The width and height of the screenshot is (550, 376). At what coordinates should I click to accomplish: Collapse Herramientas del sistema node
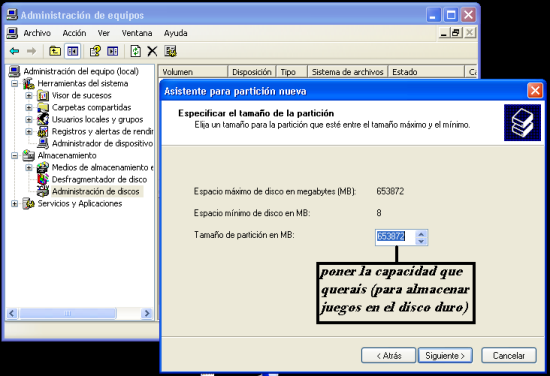click(x=14, y=83)
